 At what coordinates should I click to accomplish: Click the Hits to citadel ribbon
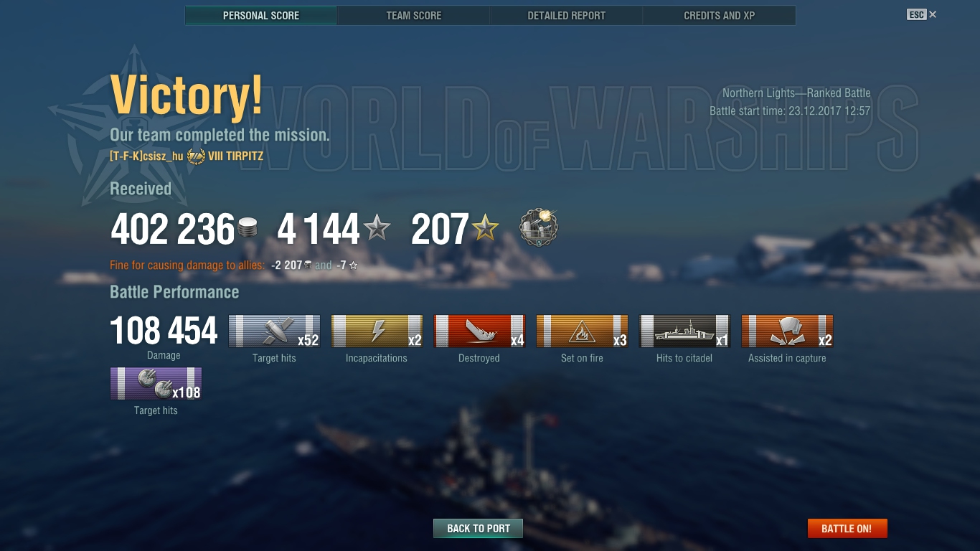(x=684, y=331)
